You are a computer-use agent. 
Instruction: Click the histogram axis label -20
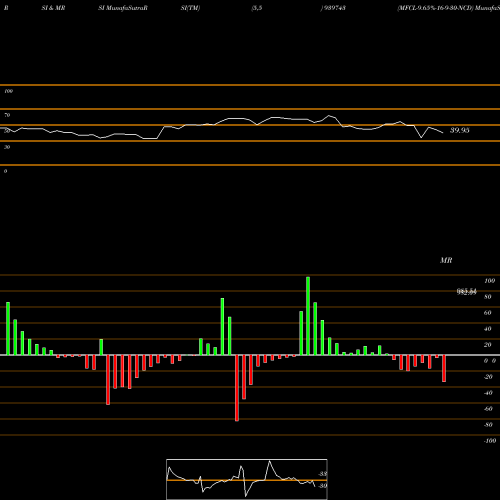488,377
